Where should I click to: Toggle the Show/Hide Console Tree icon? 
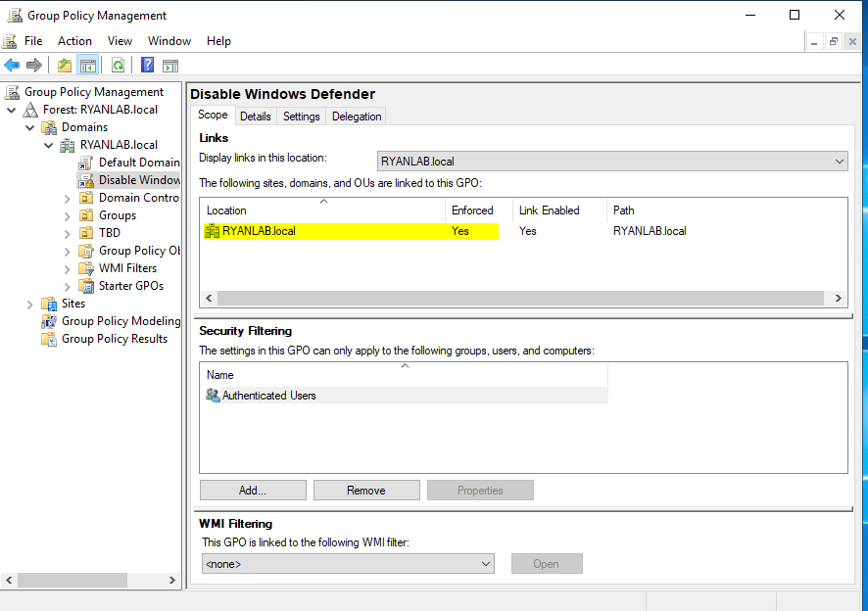click(x=86, y=65)
